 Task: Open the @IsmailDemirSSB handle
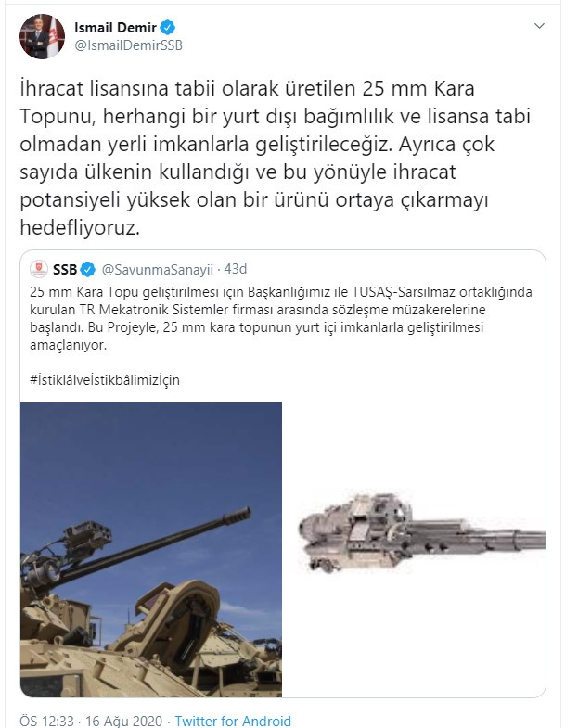pos(129,45)
